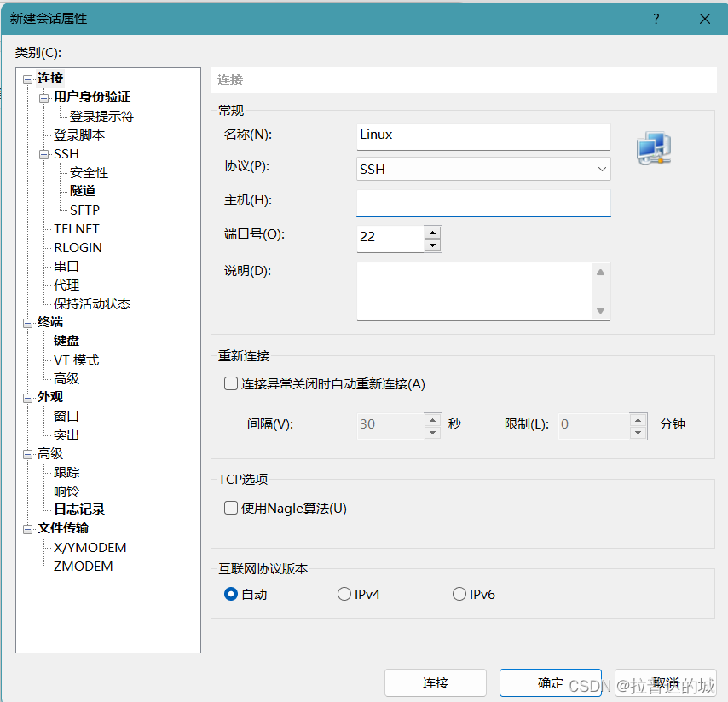Click the up arrow on 端口号 stepper
728x702 pixels.
point(432,232)
